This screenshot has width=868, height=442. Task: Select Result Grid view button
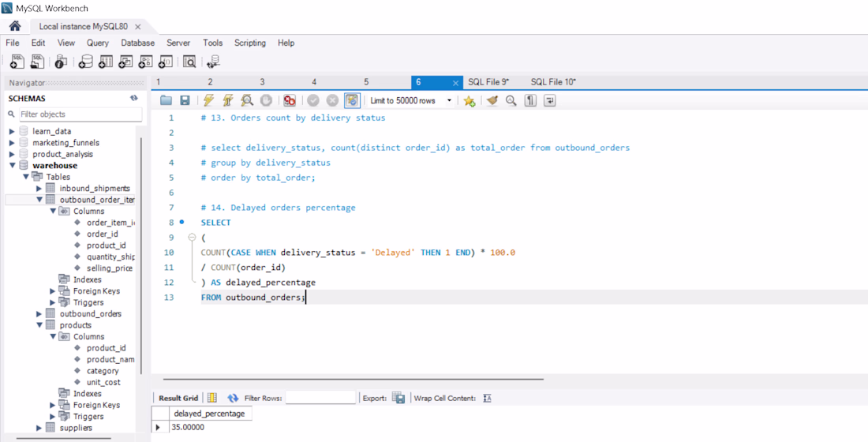pyautogui.click(x=178, y=398)
